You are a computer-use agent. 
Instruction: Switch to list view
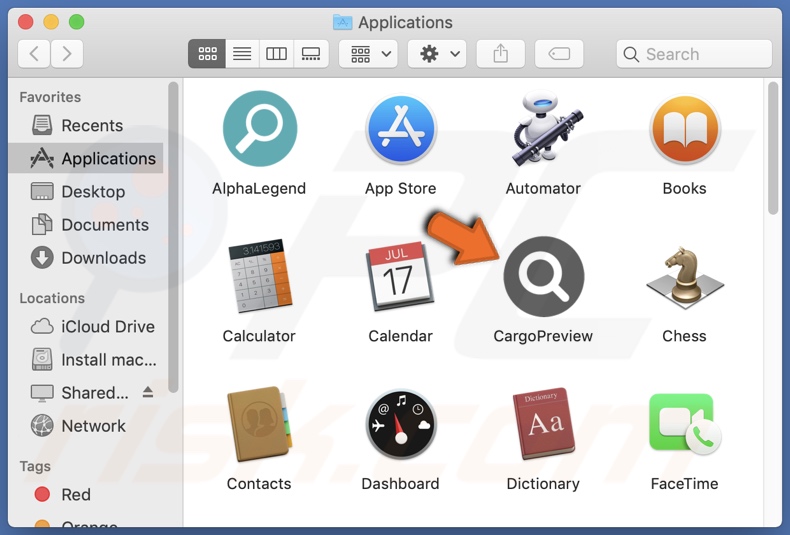242,53
